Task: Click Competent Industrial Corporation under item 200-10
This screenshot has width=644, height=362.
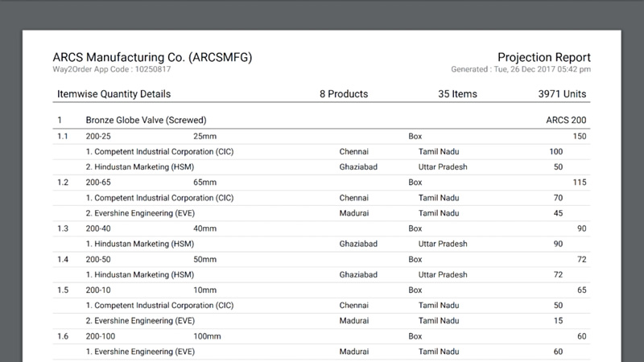Action: pyautogui.click(x=159, y=306)
